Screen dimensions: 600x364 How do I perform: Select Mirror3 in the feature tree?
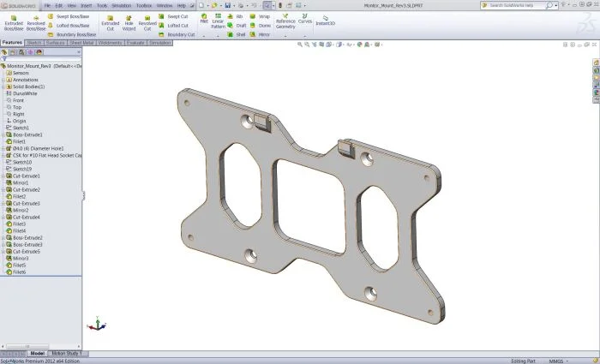coord(20,258)
